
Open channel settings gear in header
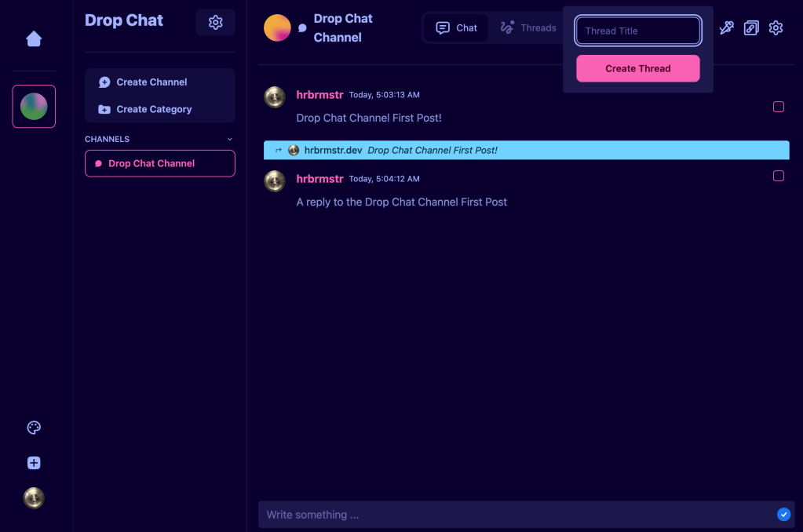pyautogui.click(x=776, y=28)
